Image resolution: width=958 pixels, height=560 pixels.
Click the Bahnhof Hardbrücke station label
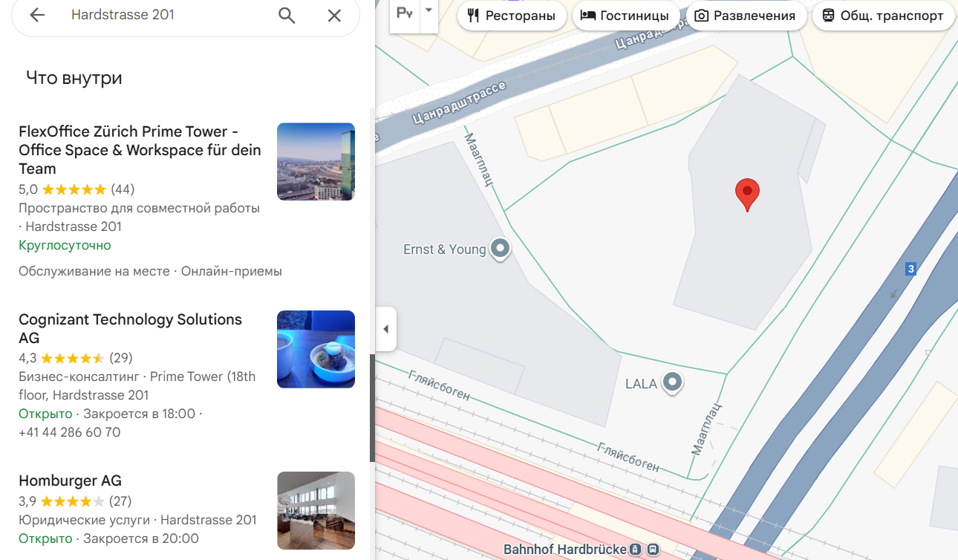(564, 550)
